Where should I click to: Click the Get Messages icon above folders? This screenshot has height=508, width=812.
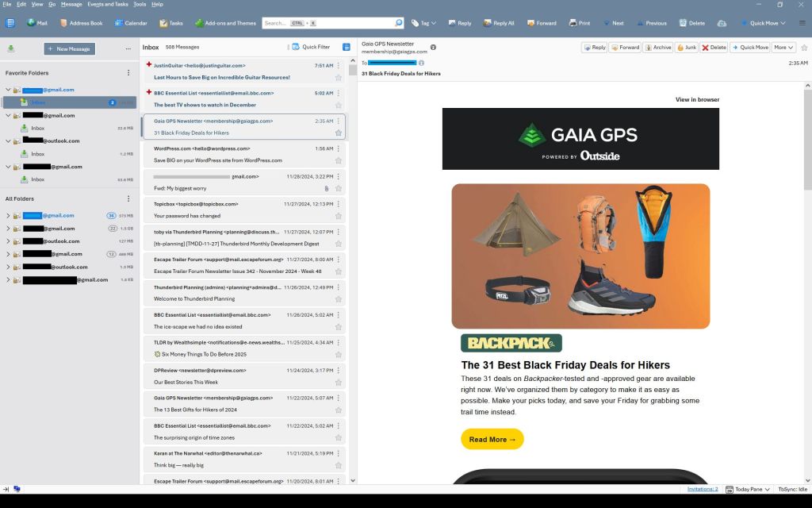[x=11, y=48]
